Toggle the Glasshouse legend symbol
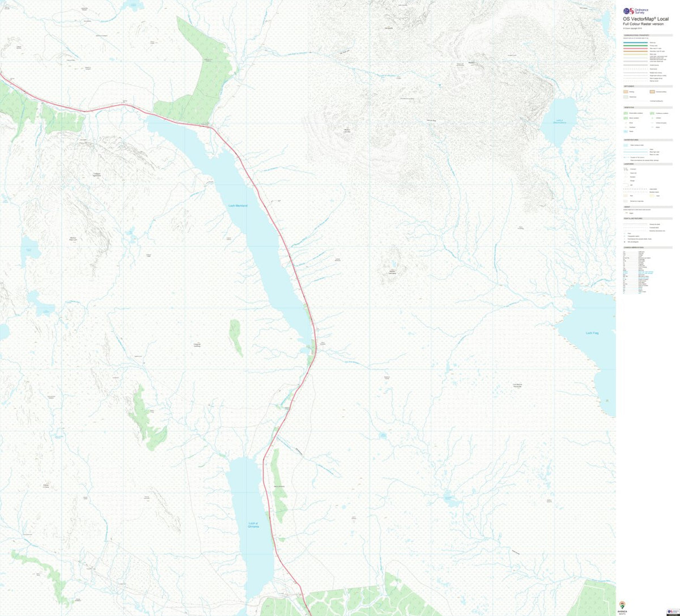Viewport: 680px width, 616px height. click(626, 97)
